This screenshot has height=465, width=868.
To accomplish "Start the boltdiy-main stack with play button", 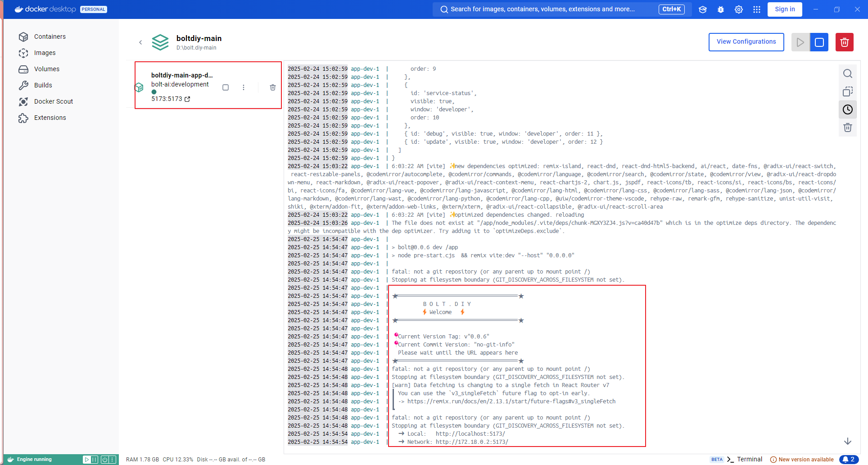I will 800,42.
